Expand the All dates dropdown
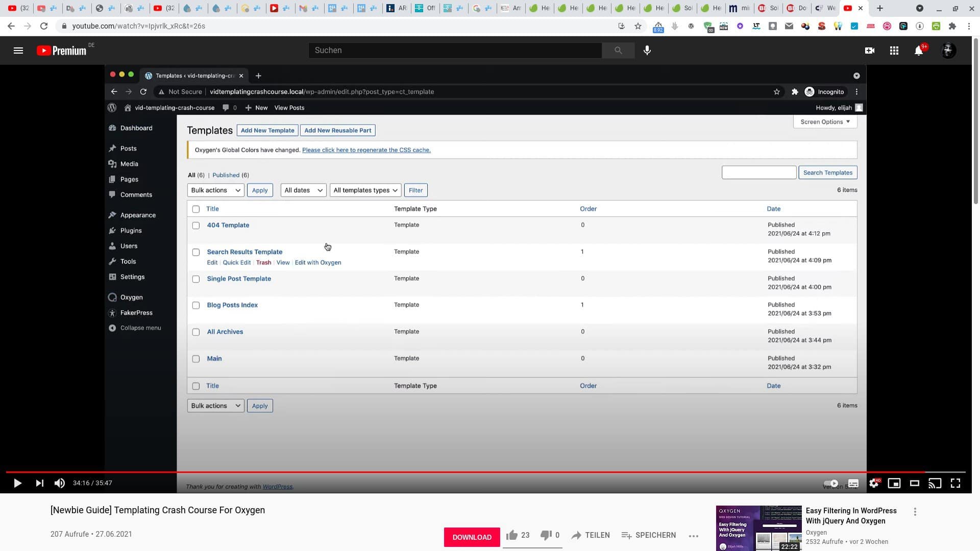Screen dimensions: 980x551 (x=303, y=190)
